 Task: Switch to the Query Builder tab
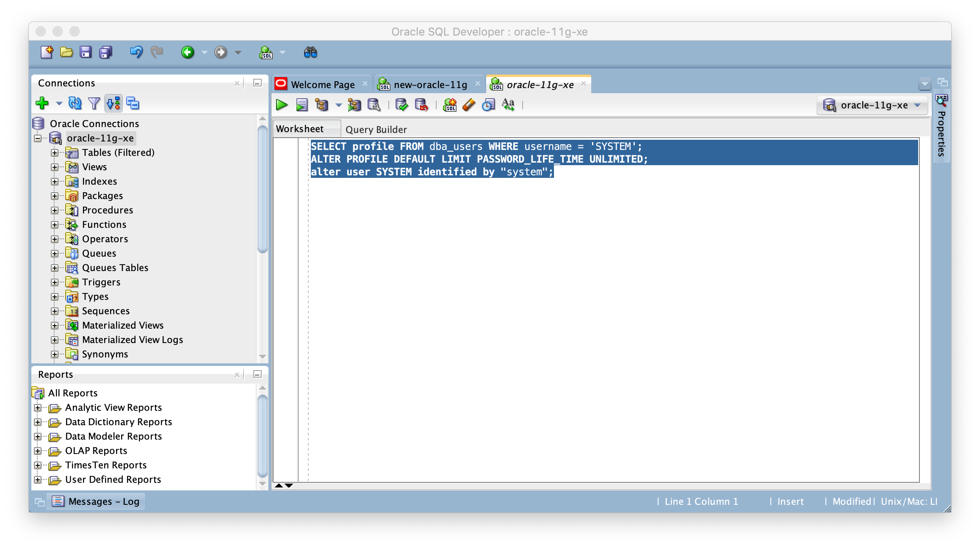[x=376, y=129]
